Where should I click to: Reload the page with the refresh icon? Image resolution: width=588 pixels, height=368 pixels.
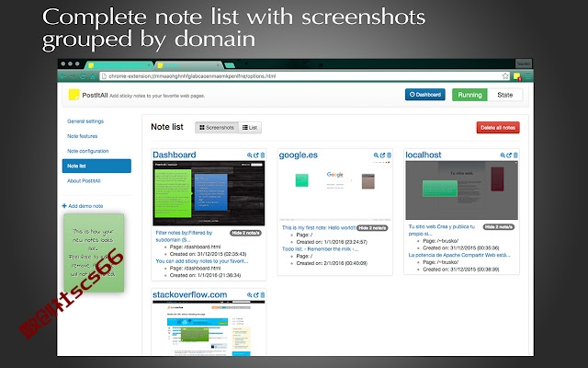(83, 76)
